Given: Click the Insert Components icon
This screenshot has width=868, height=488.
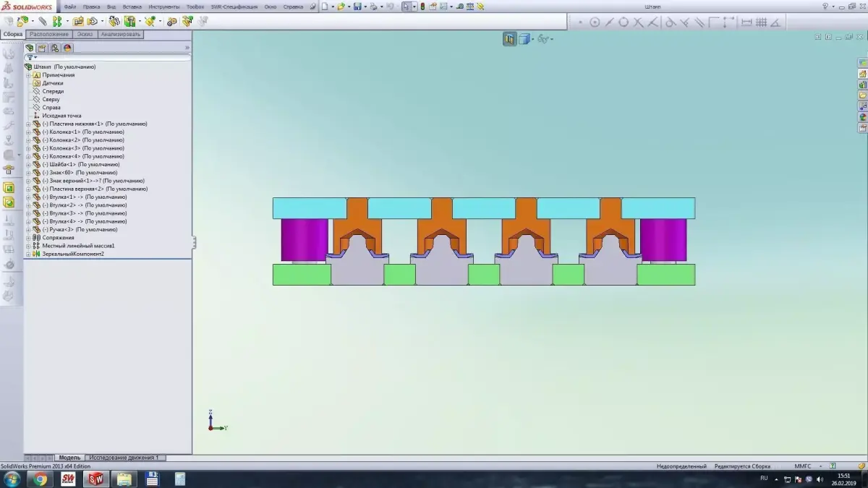Looking at the screenshot, I should (x=22, y=22).
